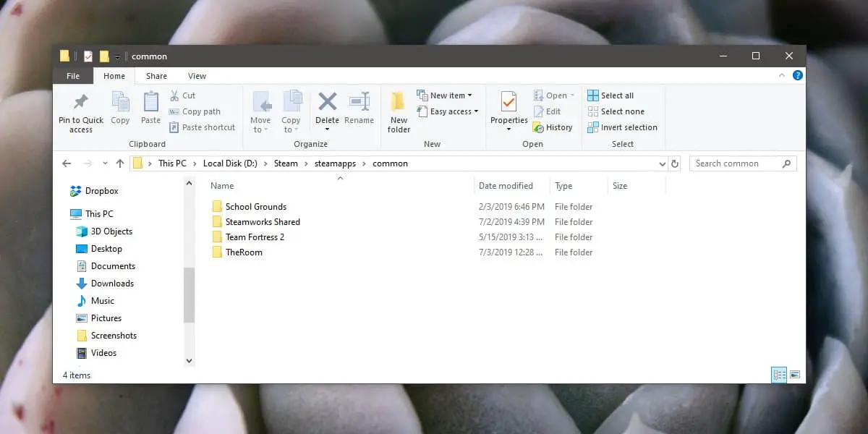Open the New item dropdown
The image size is (868, 434).
444,95
